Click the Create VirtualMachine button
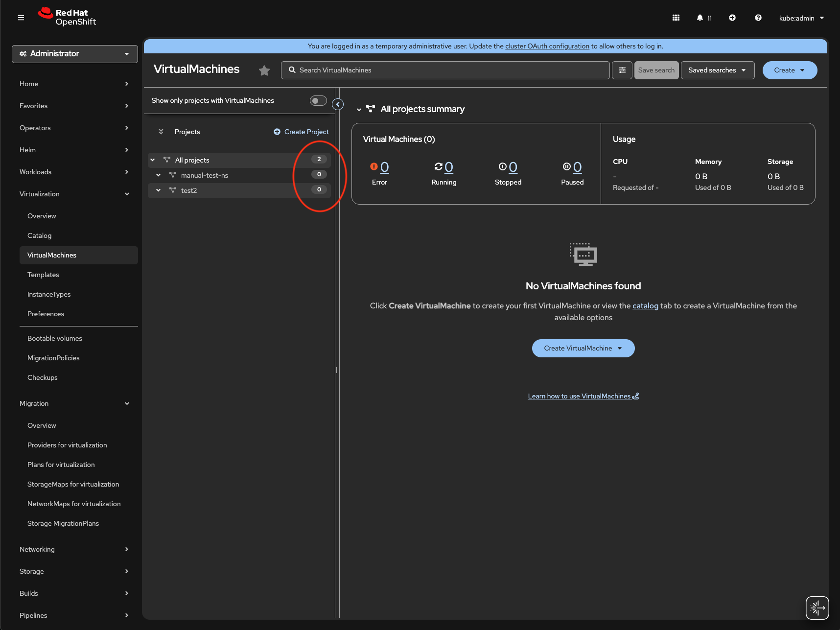 pos(583,348)
